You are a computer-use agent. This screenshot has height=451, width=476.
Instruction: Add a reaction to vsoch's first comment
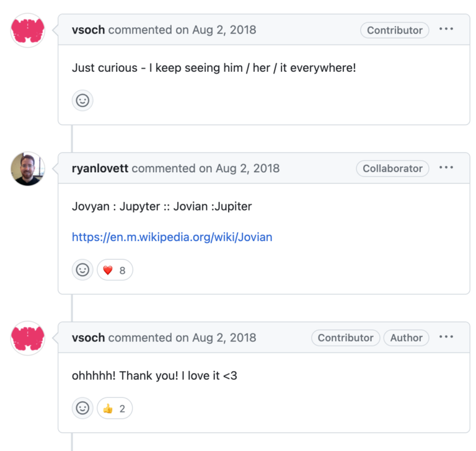pos(82,100)
